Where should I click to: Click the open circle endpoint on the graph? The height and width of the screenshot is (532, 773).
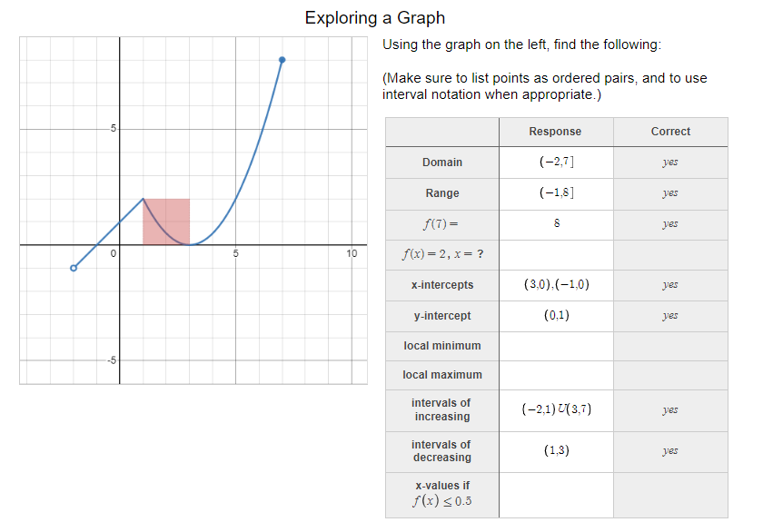click(x=72, y=268)
